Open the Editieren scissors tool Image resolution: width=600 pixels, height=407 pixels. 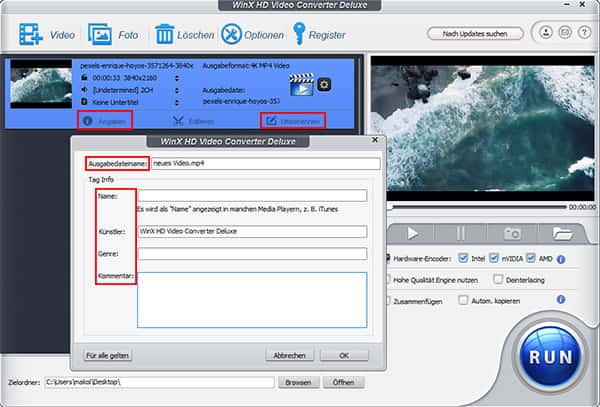[x=193, y=121]
